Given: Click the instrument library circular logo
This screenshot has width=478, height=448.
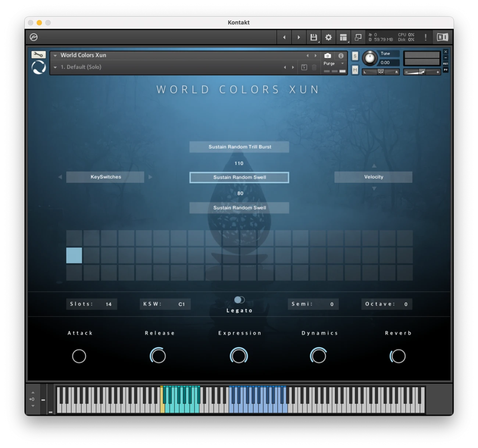Looking at the screenshot, I should pyautogui.click(x=39, y=67).
